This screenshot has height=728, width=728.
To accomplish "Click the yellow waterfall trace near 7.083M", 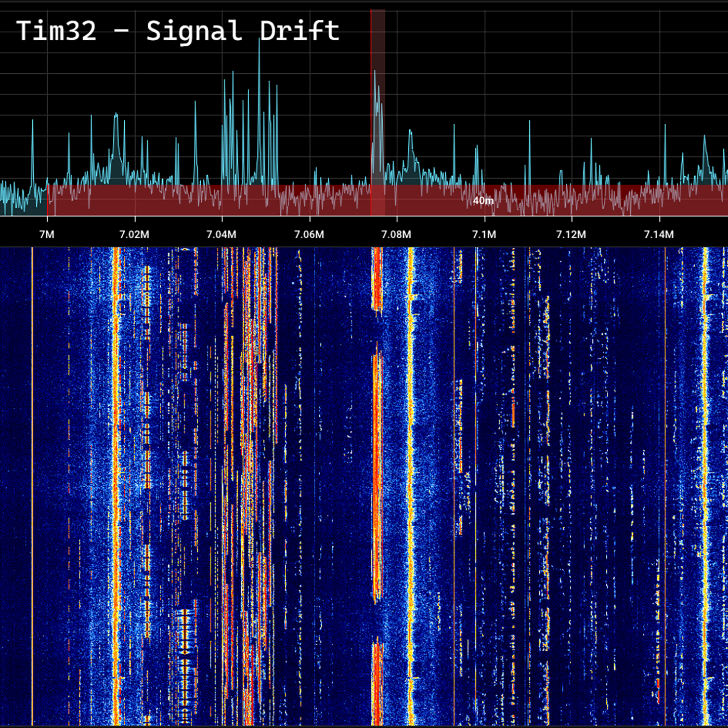I will pos(411,468).
